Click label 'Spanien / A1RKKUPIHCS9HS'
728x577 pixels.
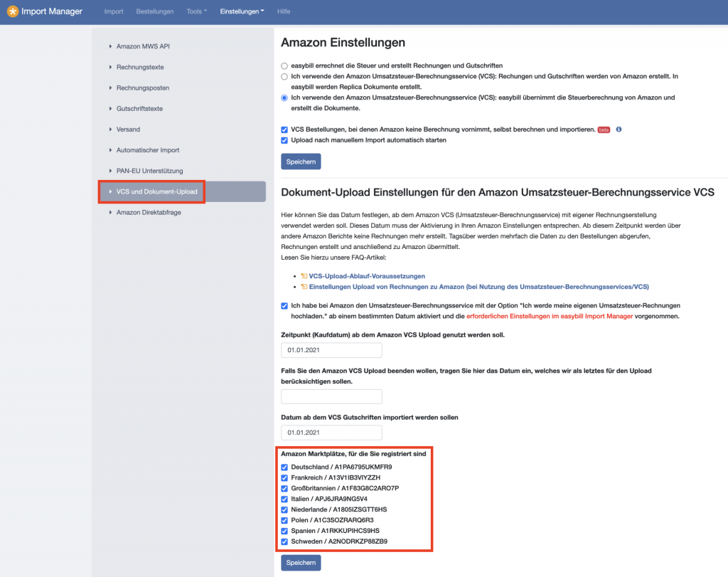pos(336,531)
